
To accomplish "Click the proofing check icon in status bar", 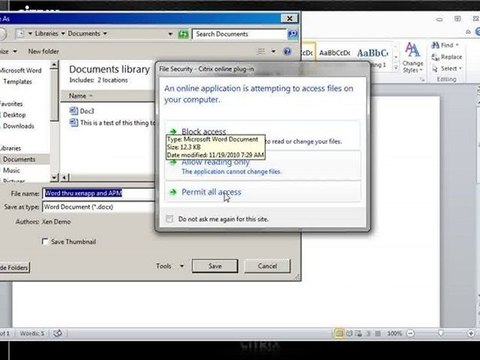I will (x=58, y=333).
